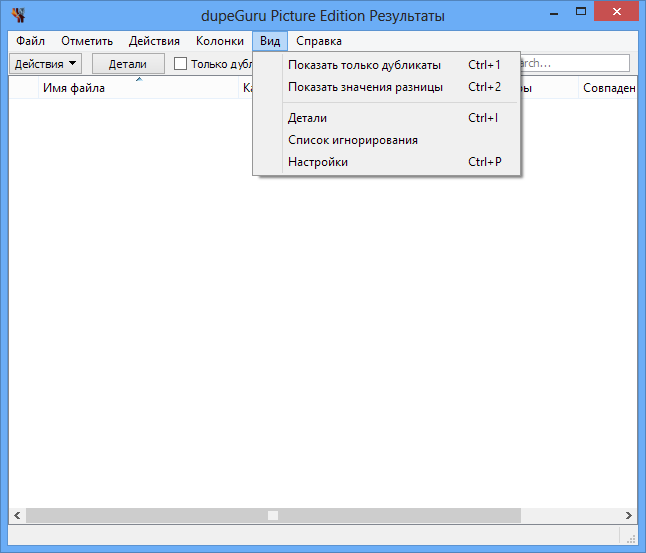Click the dupeGuru app icon in title bar
646x553 pixels.
tap(19, 16)
